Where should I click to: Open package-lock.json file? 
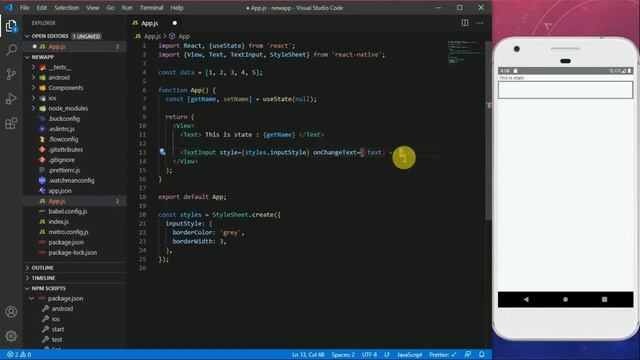73,253
